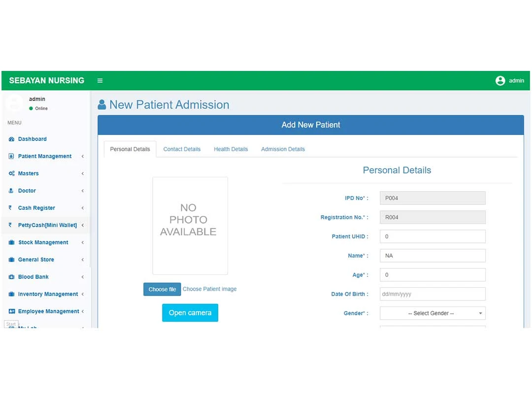This screenshot has height=399, width=532.
Task: Switch to the Contact Details tab
Action: pyautogui.click(x=182, y=149)
